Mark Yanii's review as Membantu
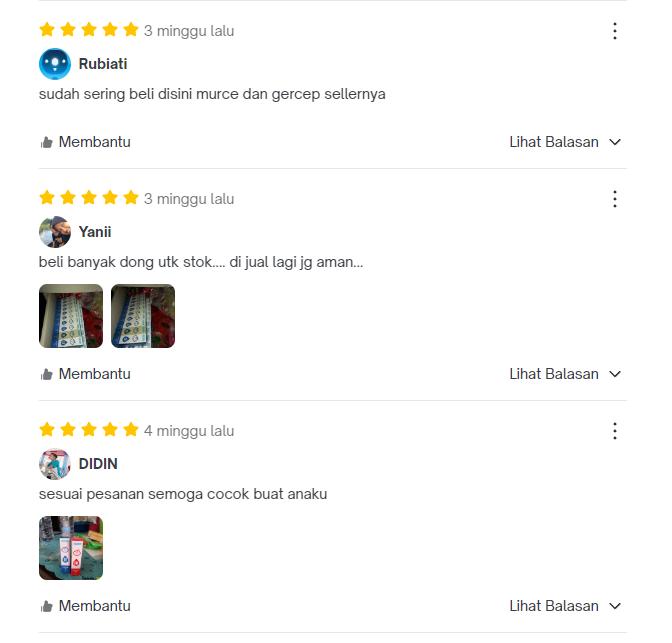 (x=85, y=374)
